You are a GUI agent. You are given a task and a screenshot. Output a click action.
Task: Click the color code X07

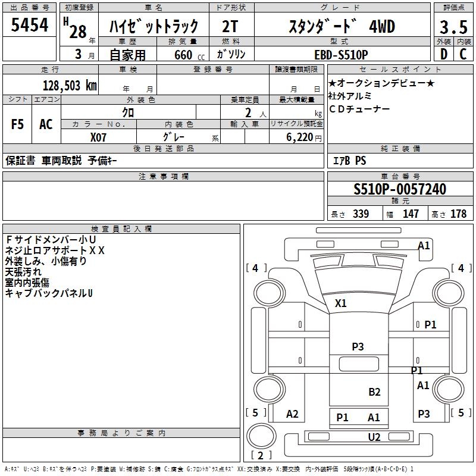99,136
